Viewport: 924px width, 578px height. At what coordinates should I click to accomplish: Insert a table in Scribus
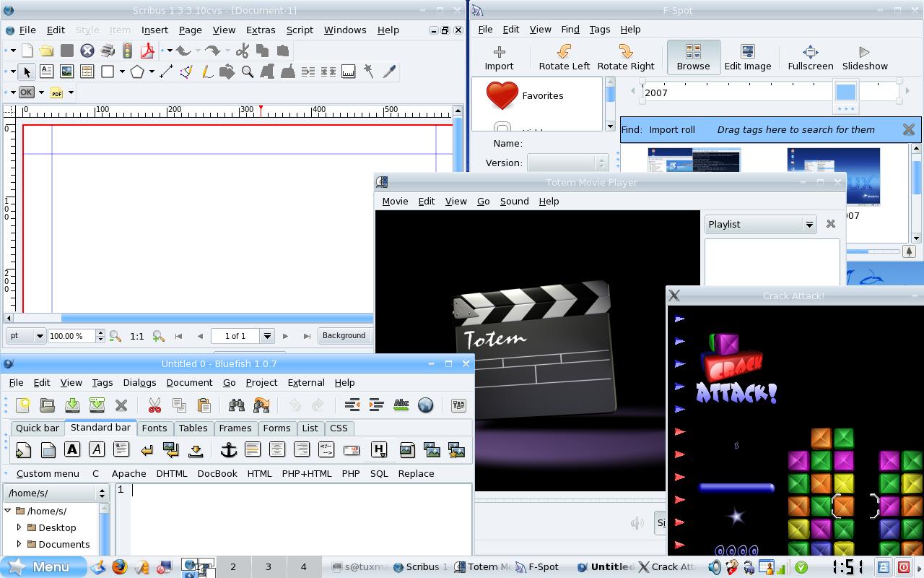pos(87,72)
